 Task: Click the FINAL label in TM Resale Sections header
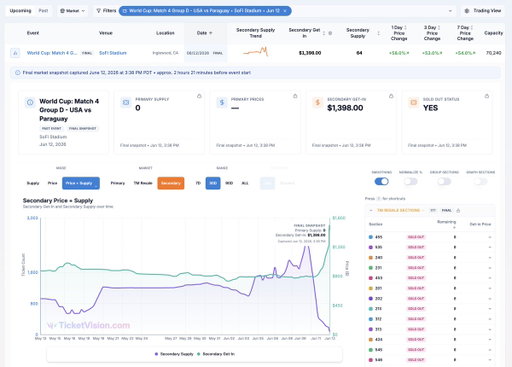coord(446,211)
